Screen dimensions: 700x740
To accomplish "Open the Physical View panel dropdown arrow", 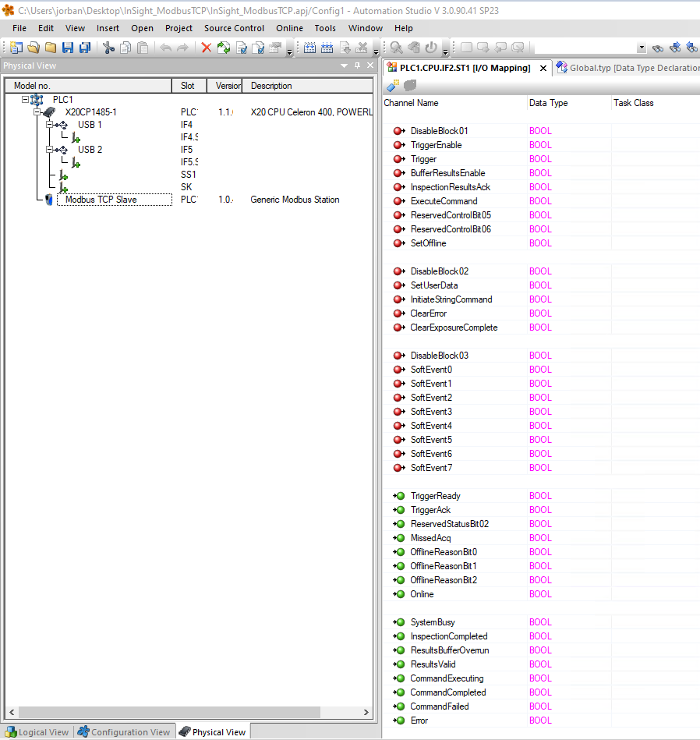I will tap(344, 66).
